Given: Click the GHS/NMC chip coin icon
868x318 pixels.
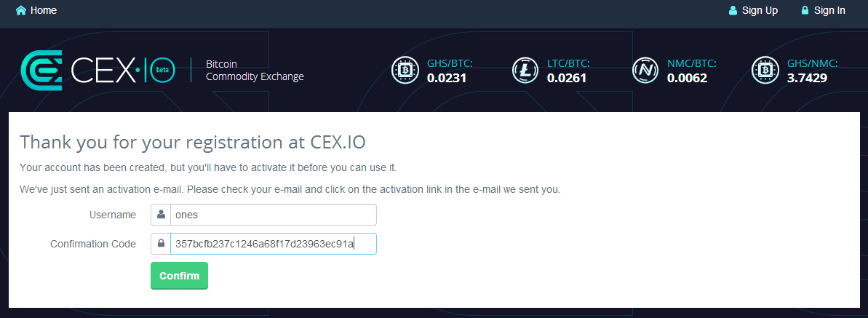Looking at the screenshot, I should [765, 71].
